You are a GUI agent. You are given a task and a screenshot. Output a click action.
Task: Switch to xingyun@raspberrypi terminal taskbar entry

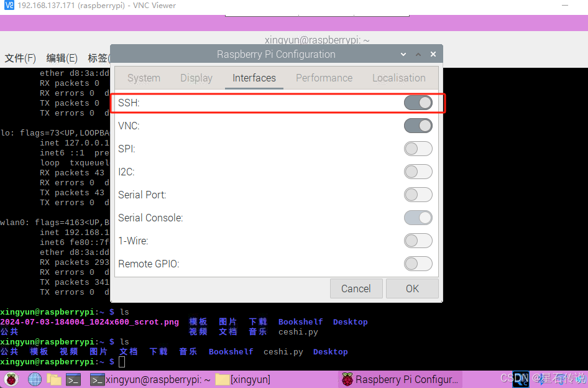(x=150, y=380)
